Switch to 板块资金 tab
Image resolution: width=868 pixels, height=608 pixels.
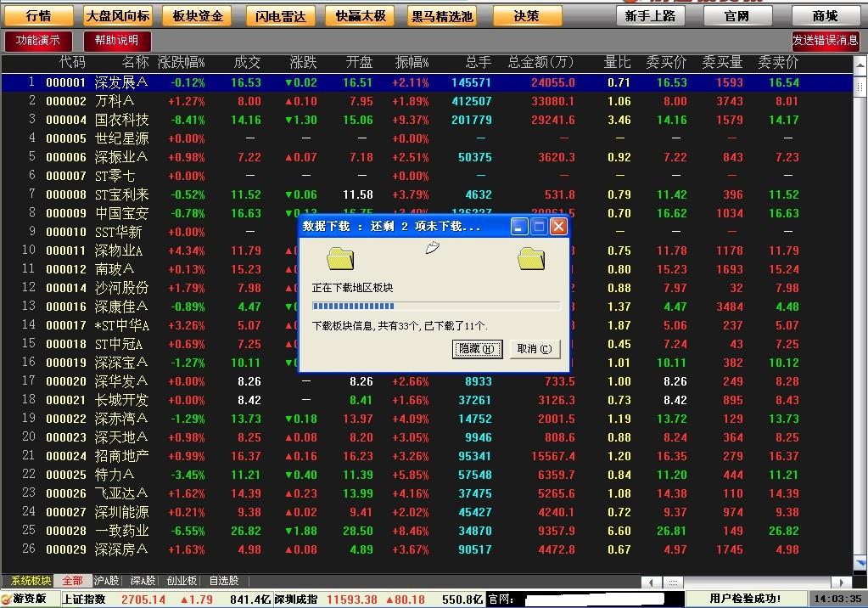pyautogui.click(x=198, y=16)
